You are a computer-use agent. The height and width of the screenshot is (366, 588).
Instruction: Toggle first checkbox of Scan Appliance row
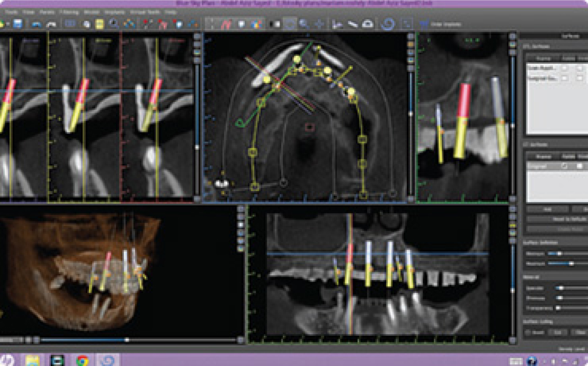564,68
